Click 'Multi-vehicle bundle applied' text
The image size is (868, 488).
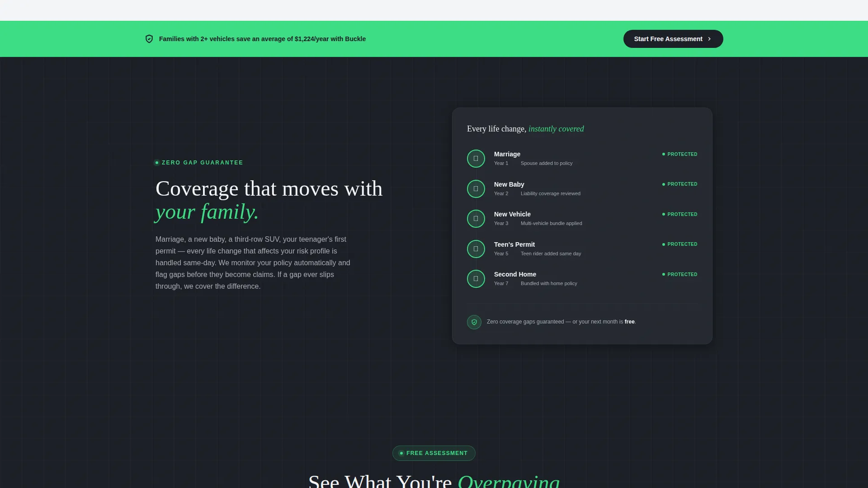552,223
